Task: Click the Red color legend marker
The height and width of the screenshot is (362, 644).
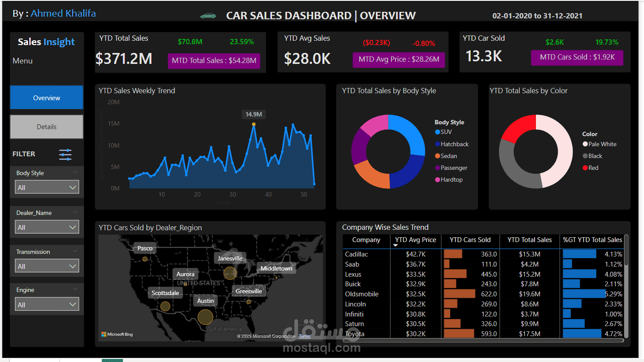Action: (585, 168)
